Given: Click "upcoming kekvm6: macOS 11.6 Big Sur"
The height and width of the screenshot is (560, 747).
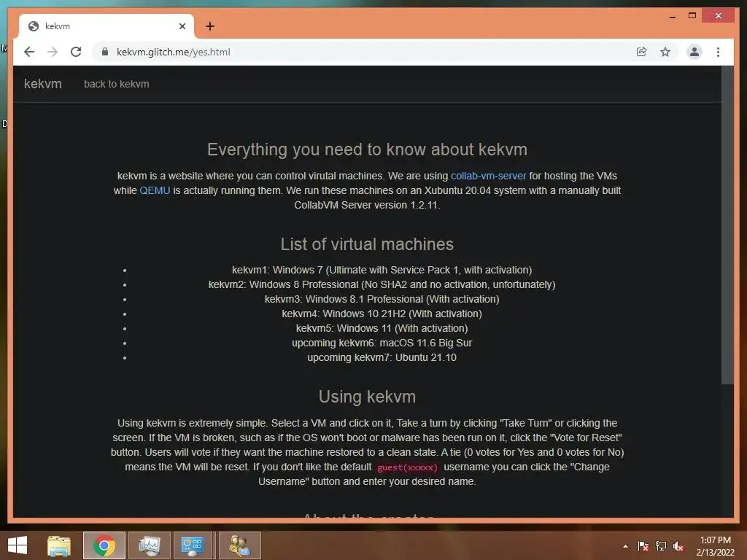Looking at the screenshot, I should [382, 343].
